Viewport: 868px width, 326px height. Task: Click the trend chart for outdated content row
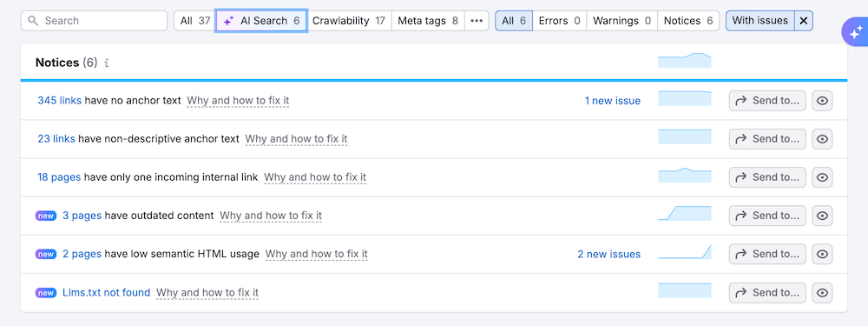[685, 214]
